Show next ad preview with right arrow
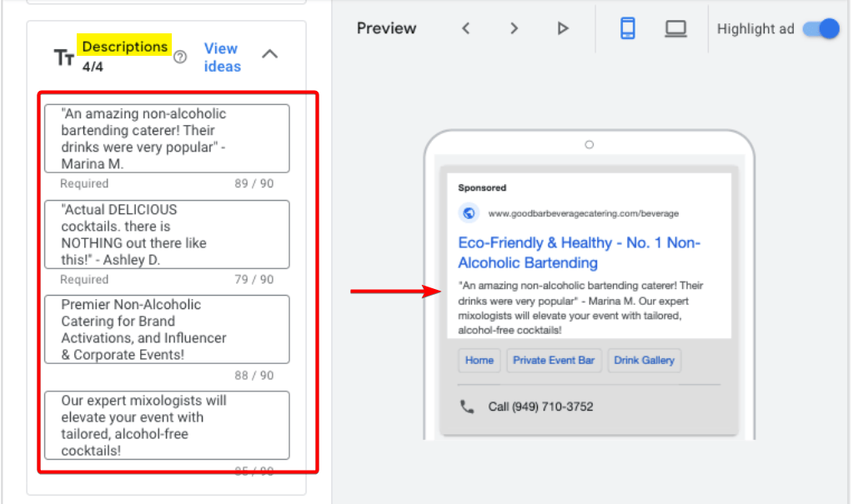The height and width of the screenshot is (504, 853). [514, 28]
